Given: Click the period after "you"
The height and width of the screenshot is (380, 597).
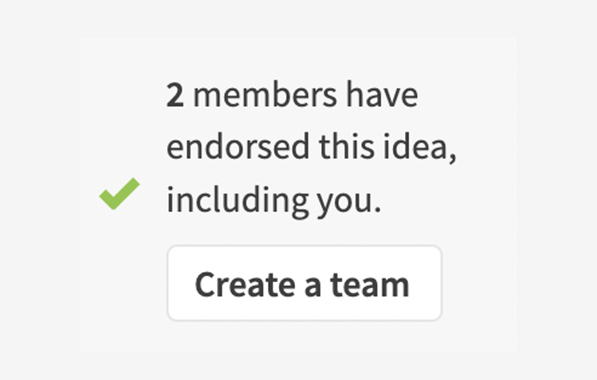Looking at the screenshot, I should point(377,209).
